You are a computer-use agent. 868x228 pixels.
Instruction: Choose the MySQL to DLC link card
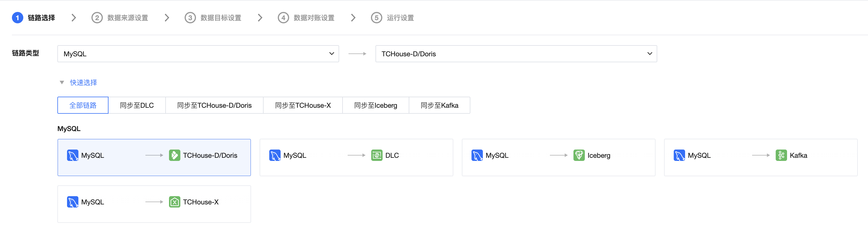(356, 157)
